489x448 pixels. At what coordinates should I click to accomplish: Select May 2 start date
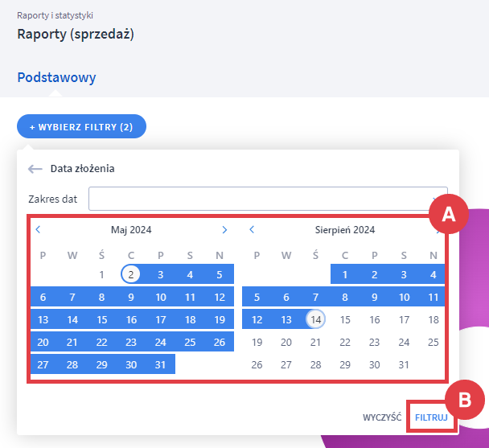pos(131,274)
